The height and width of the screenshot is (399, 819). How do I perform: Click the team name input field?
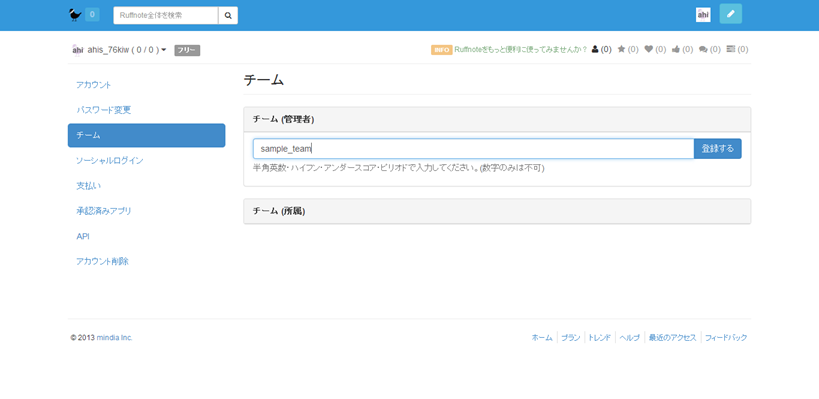click(473, 148)
